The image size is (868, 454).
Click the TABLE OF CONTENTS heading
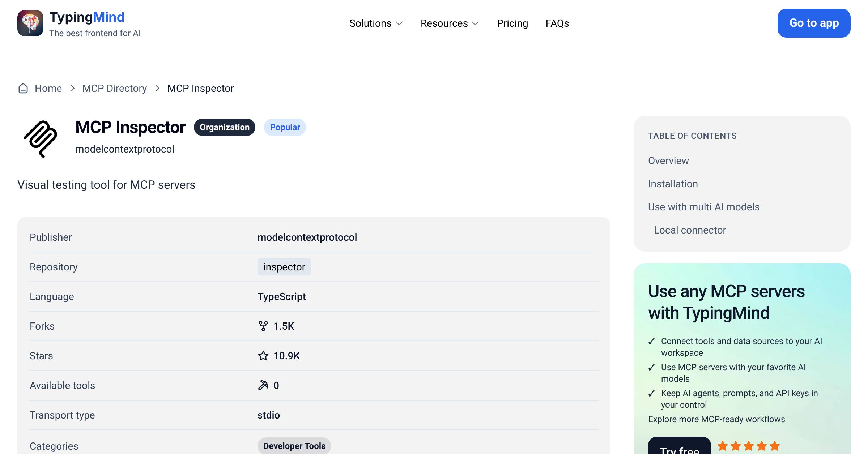click(x=692, y=136)
